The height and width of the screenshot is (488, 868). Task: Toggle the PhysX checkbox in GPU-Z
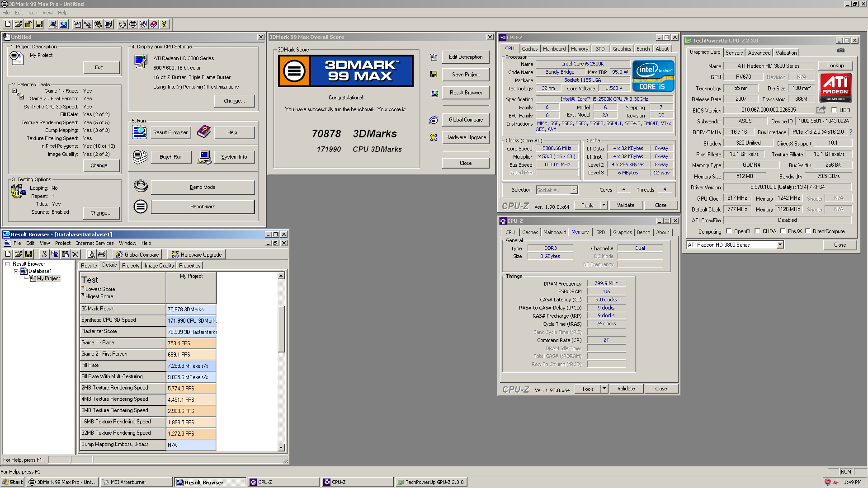[783, 231]
